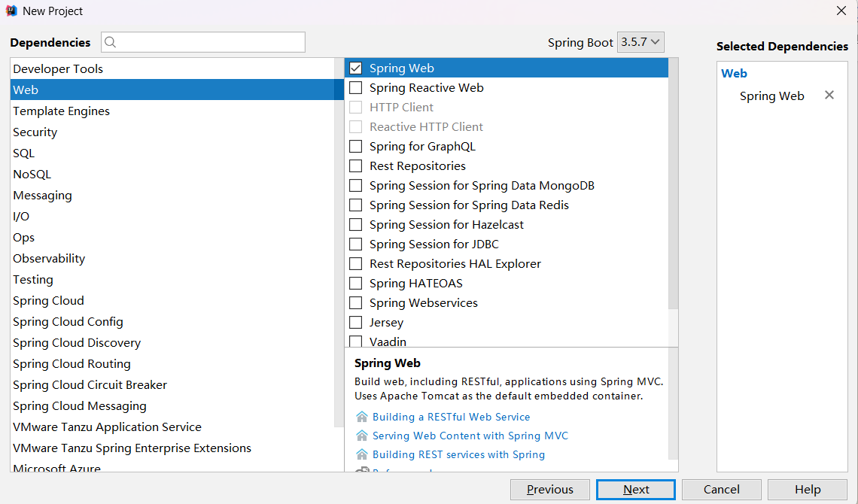Uncheck the Spring Web checkbox

(x=356, y=68)
